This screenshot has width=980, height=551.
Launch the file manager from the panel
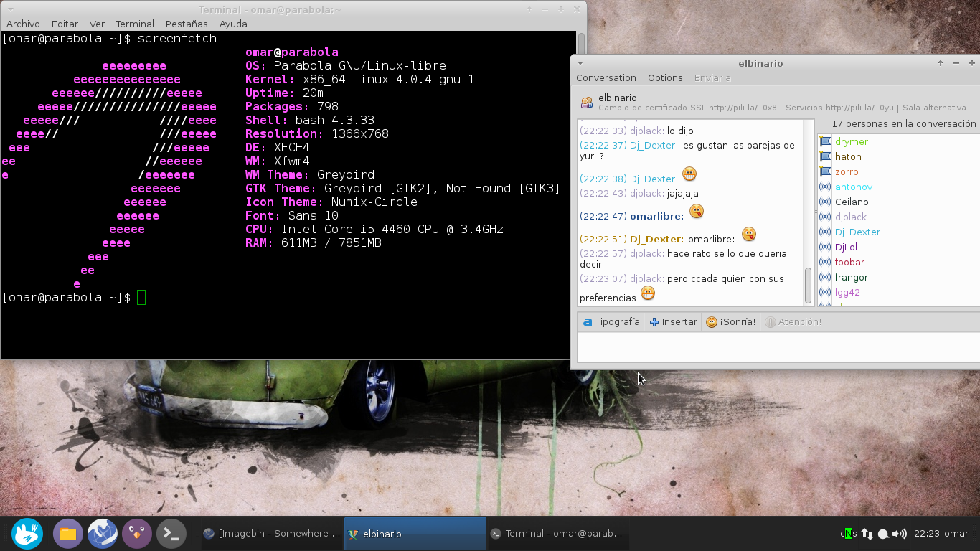pyautogui.click(x=68, y=534)
